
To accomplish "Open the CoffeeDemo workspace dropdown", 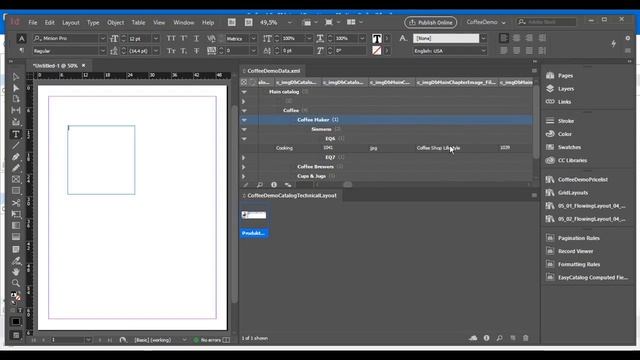I will pyautogui.click(x=486, y=22).
